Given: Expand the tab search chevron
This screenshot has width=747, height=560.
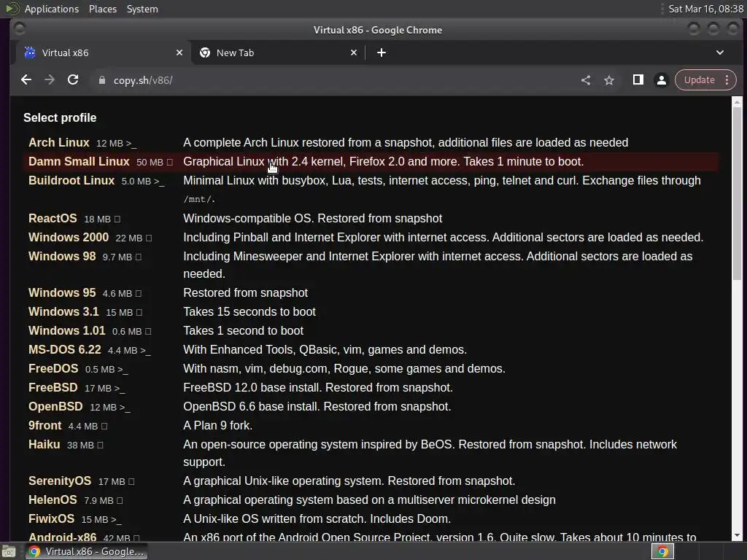Looking at the screenshot, I should [x=720, y=52].
